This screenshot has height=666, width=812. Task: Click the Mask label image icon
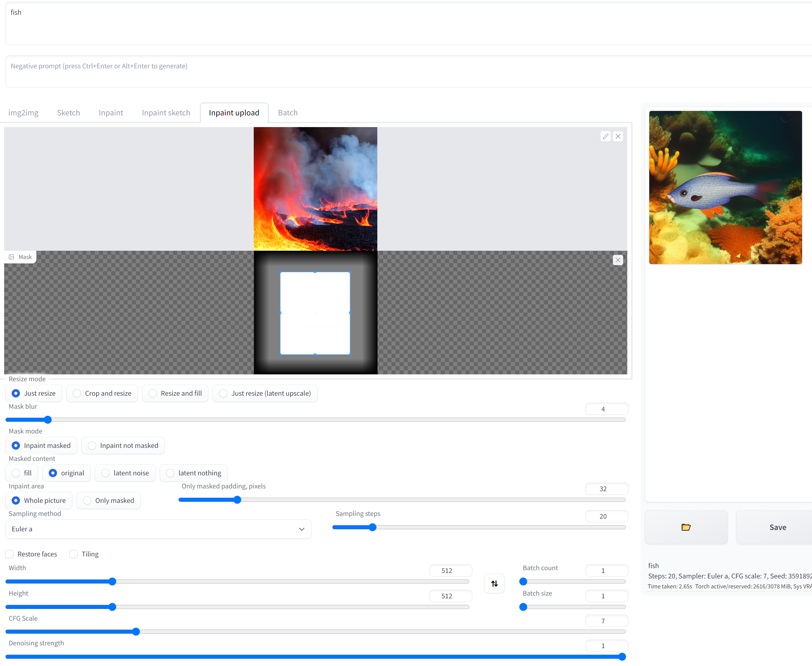(11, 257)
